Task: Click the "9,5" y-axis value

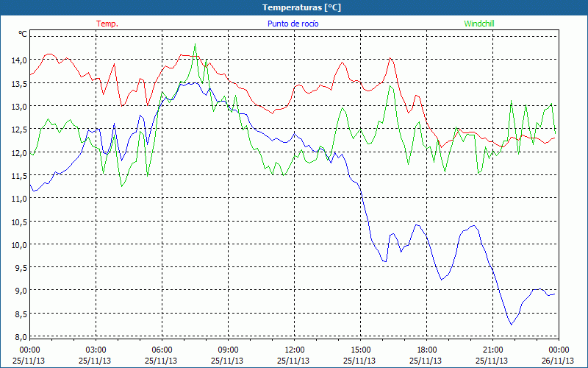Action: (21, 268)
